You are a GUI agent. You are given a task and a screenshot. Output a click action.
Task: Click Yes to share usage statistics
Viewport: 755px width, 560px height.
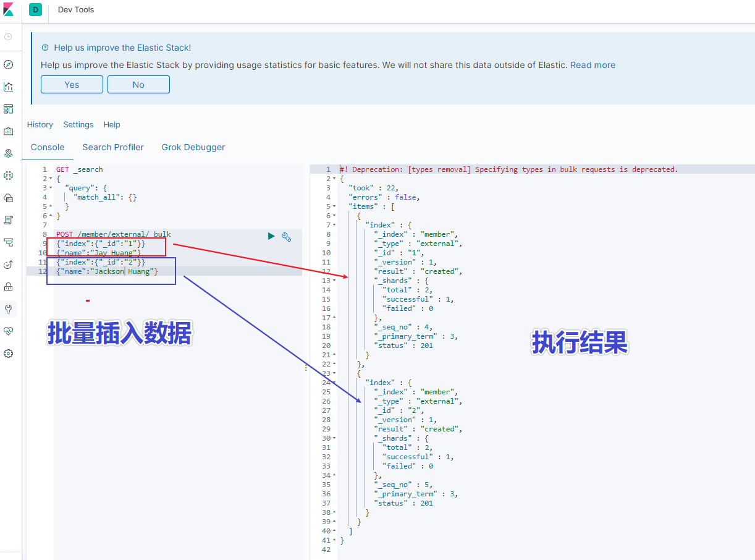tap(72, 85)
